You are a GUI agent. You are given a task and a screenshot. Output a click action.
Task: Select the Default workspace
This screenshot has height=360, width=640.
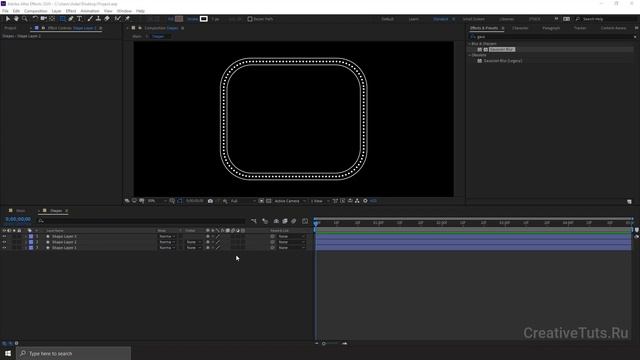(387, 19)
